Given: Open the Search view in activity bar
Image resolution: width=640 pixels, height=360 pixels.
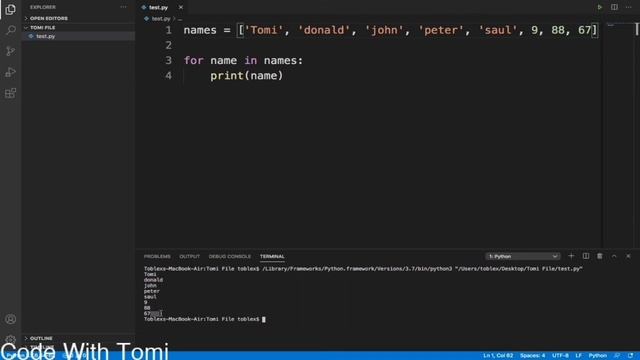Looking at the screenshot, I should pos(11,30).
